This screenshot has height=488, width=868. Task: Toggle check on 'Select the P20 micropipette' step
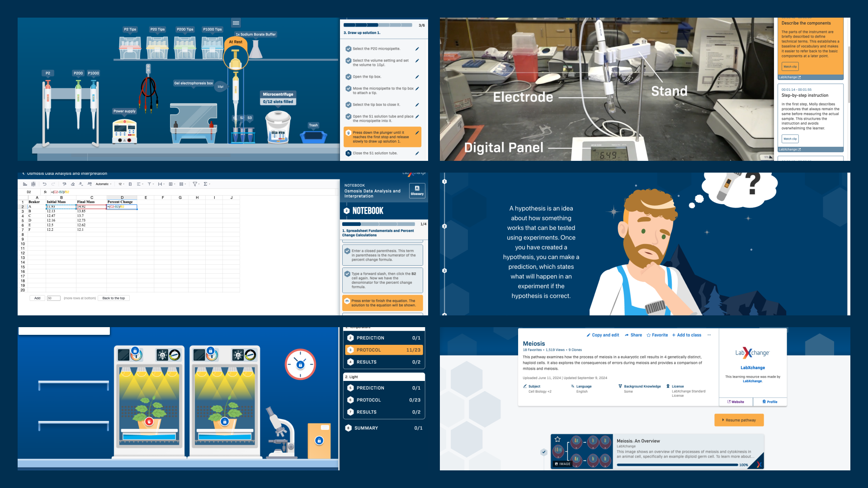click(x=348, y=49)
